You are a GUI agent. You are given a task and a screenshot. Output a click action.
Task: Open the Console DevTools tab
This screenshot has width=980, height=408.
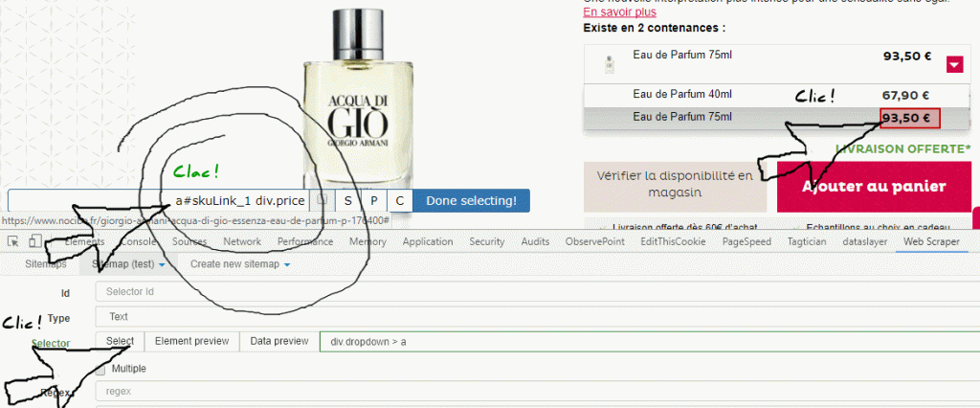point(138,241)
